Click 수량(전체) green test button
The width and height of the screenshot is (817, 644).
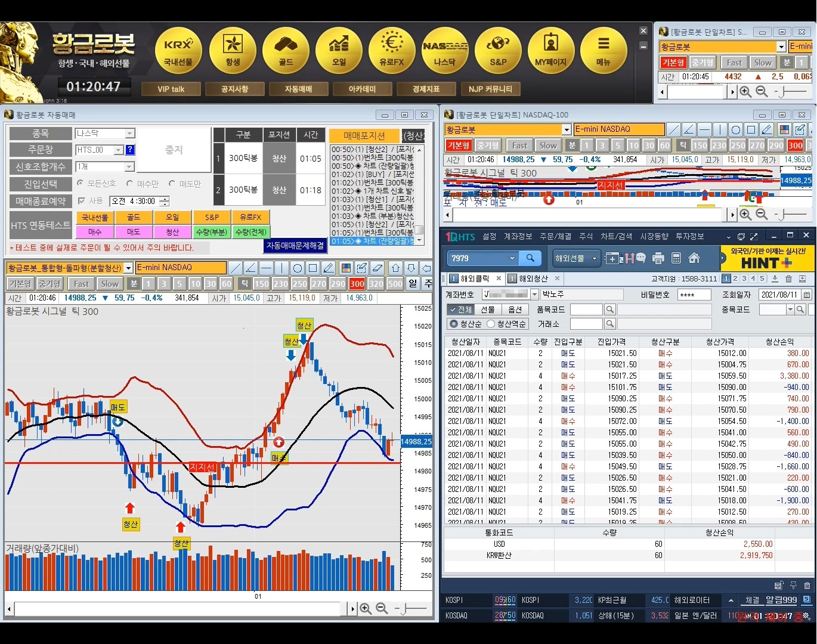point(250,232)
